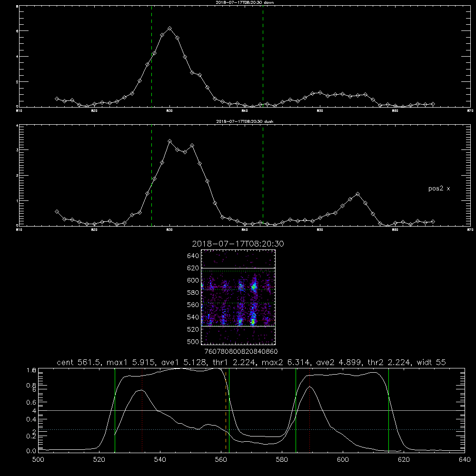Open the colored spectral image thumbnail
Image resolution: width=476 pixels, height=476 pixels.
pyautogui.click(x=238, y=297)
